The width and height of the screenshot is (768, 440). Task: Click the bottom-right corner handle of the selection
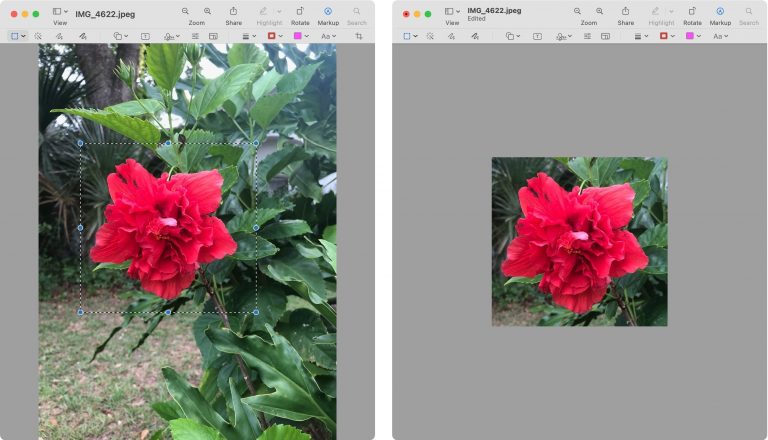(256, 312)
